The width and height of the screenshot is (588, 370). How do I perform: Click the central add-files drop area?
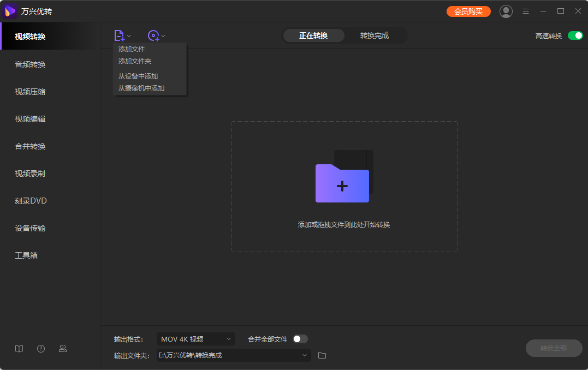coord(343,187)
